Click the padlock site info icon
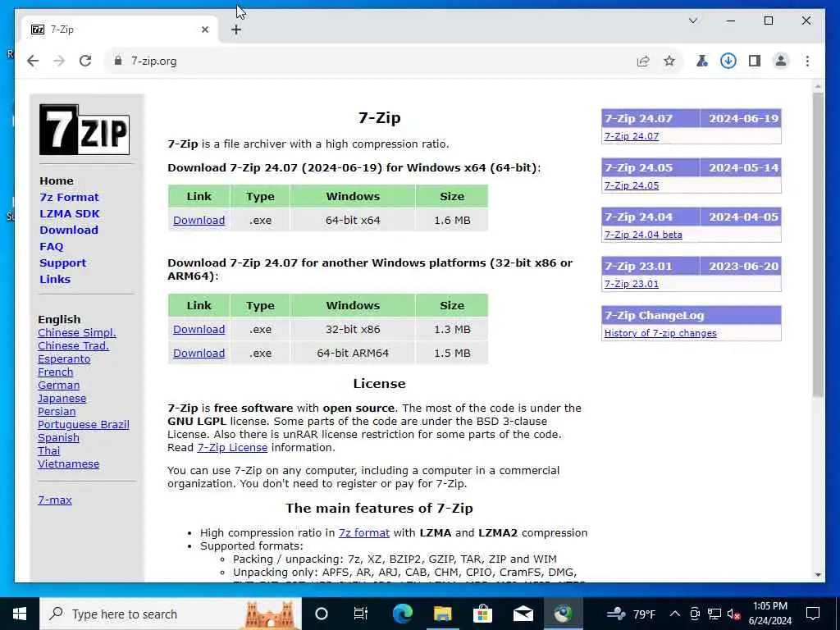 118,61
